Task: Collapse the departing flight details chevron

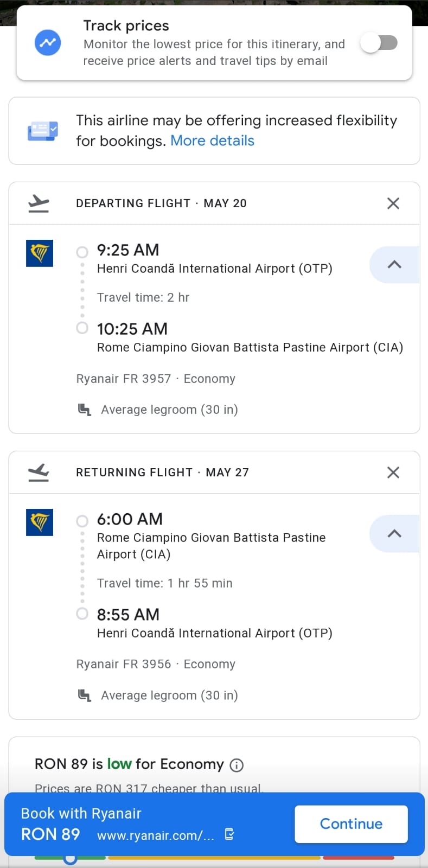Action: [394, 265]
